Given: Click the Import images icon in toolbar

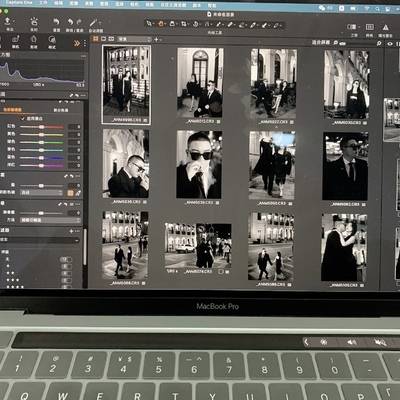Looking at the screenshot, I should (x=7, y=22).
